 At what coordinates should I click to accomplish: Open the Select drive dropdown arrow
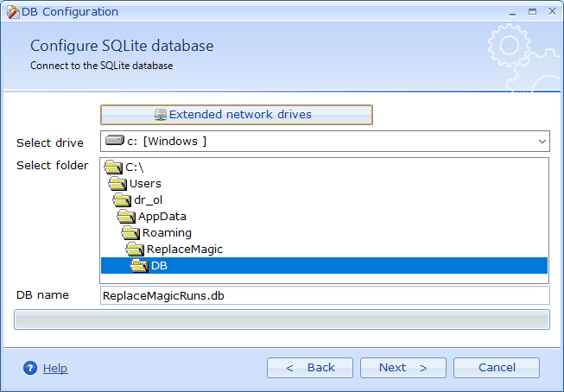542,141
